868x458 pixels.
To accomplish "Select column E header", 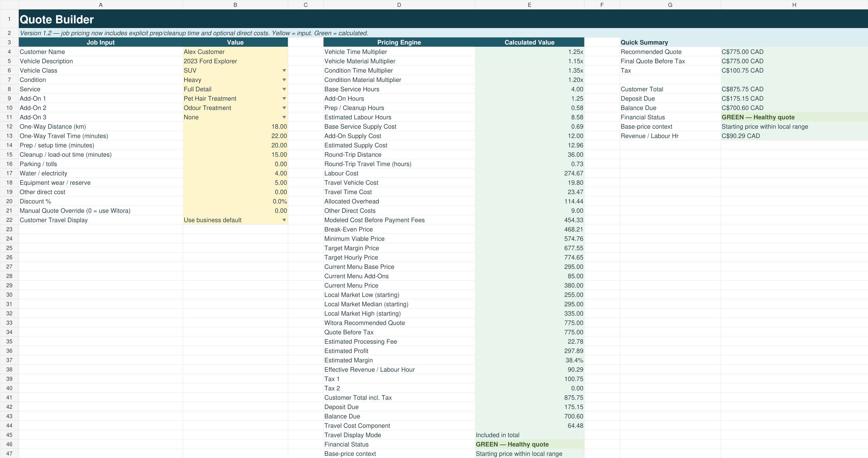I will [x=529, y=5].
